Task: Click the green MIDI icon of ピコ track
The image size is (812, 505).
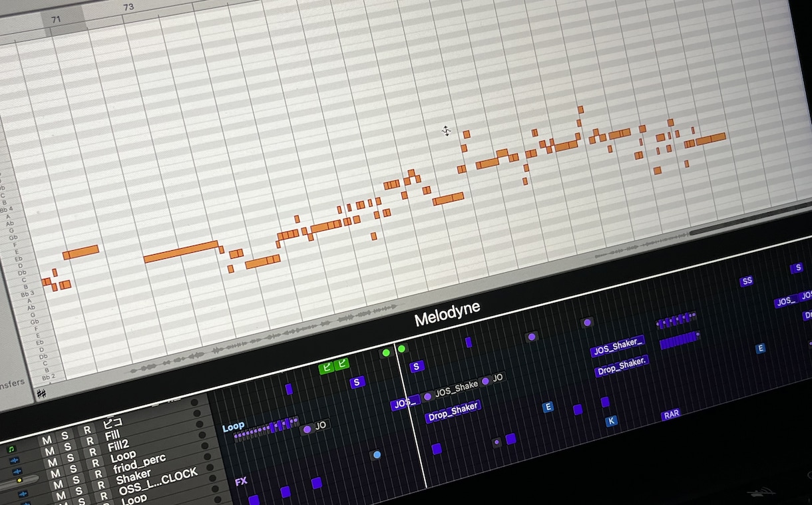Action: (x=11, y=449)
